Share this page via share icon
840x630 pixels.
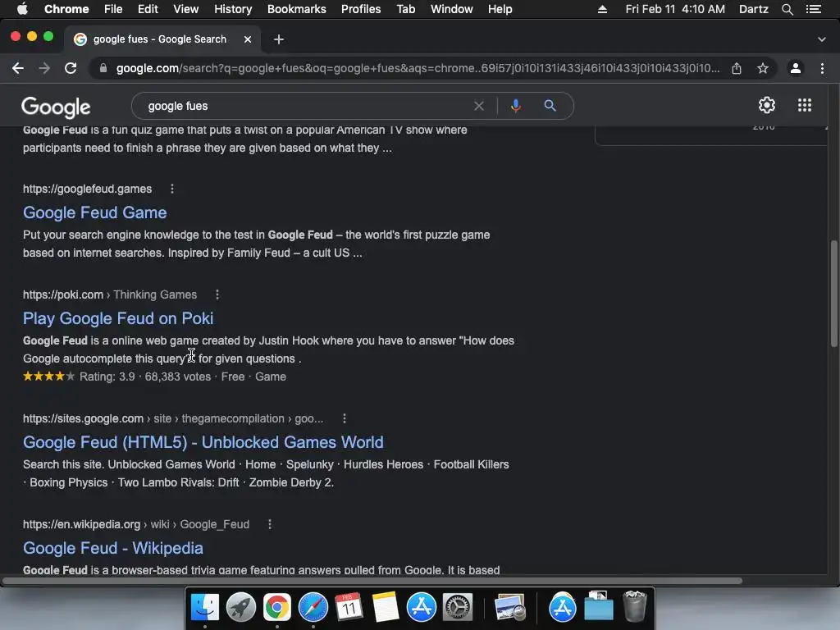coord(737,68)
